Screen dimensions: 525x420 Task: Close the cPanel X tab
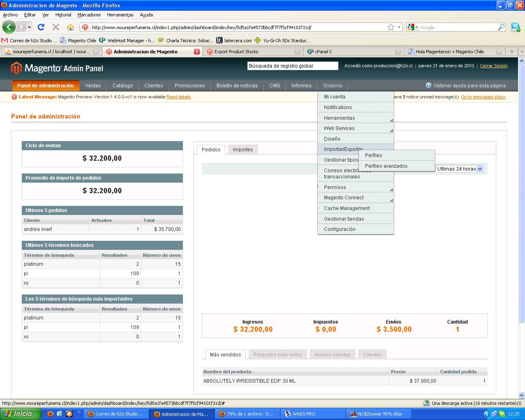coord(398,52)
